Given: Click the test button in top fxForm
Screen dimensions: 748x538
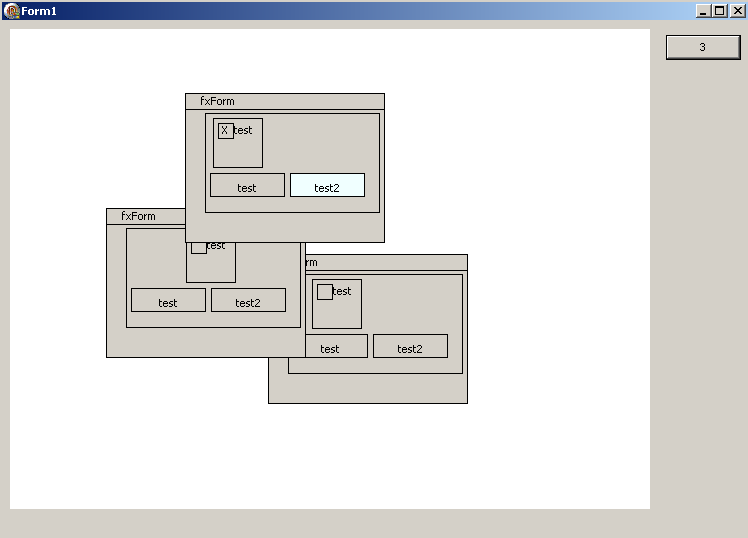Looking at the screenshot, I should click(x=247, y=185).
